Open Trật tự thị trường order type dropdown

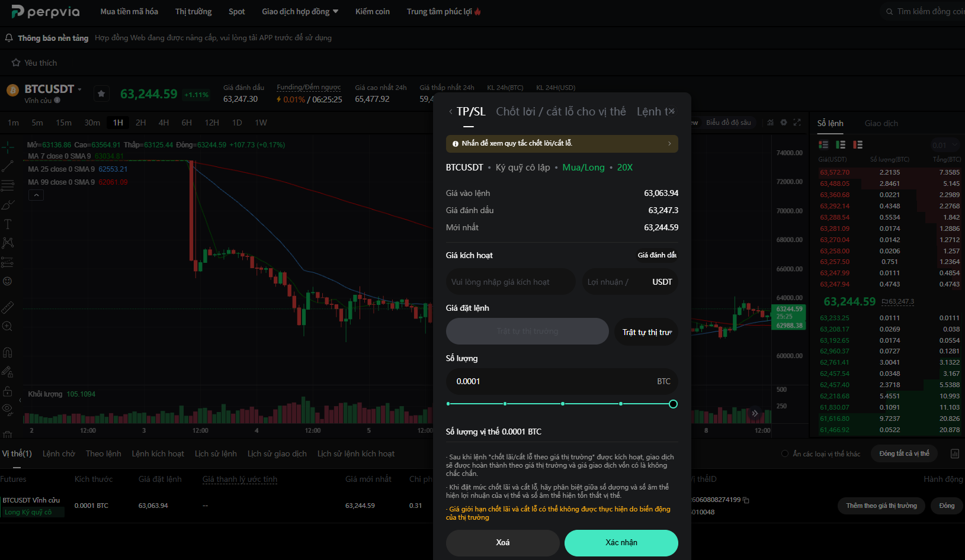pos(647,332)
